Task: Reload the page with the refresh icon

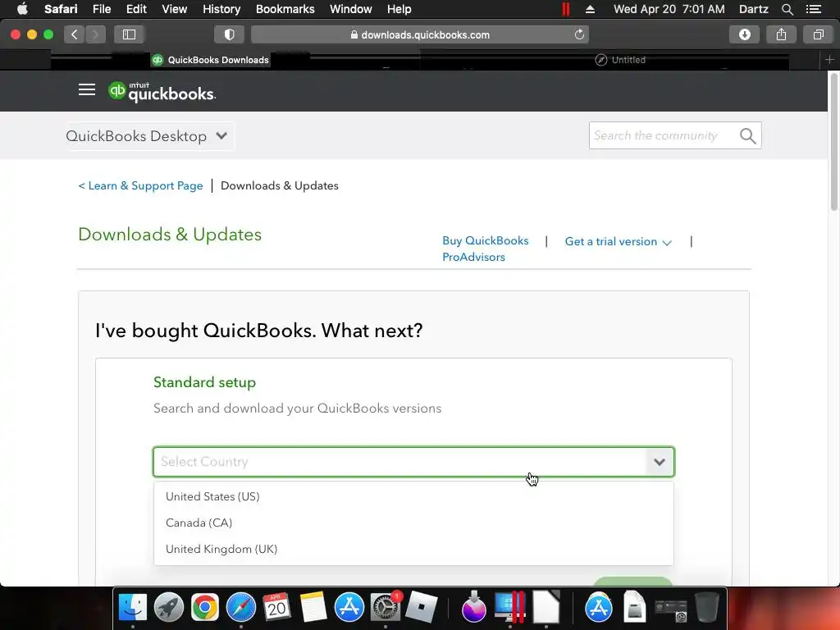Action: pyautogui.click(x=579, y=34)
